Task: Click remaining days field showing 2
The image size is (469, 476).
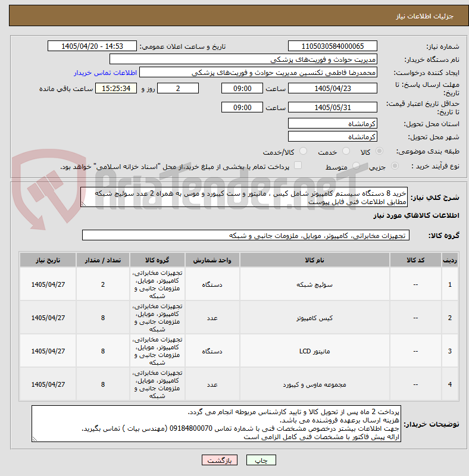Action: 178,88
